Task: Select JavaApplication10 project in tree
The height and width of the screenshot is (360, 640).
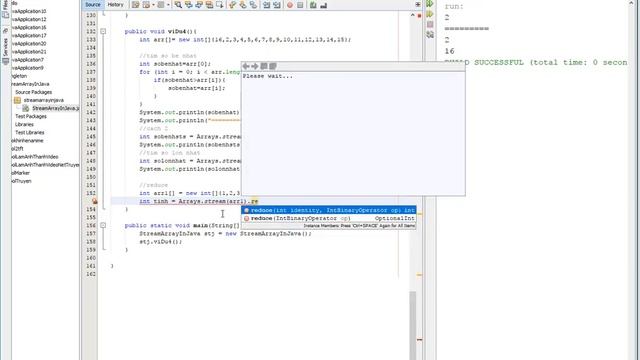Action: [x=29, y=11]
